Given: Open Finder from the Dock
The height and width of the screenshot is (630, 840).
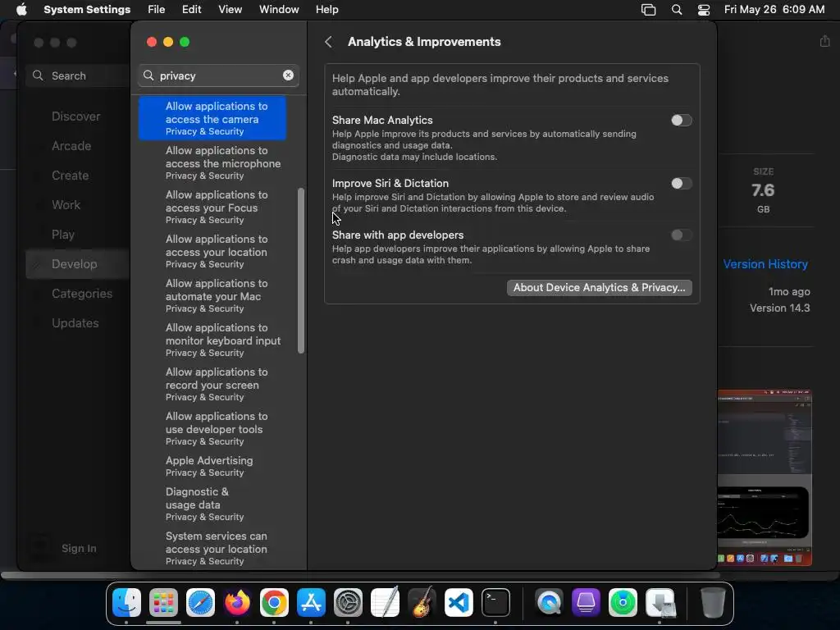Looking at the screenshot, I should point(126,603).
